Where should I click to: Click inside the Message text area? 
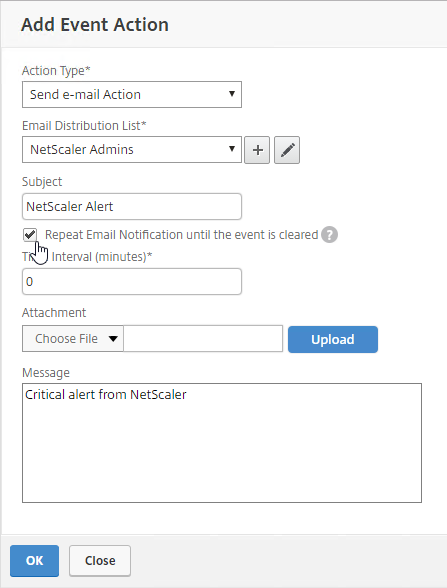coord(222,443)
